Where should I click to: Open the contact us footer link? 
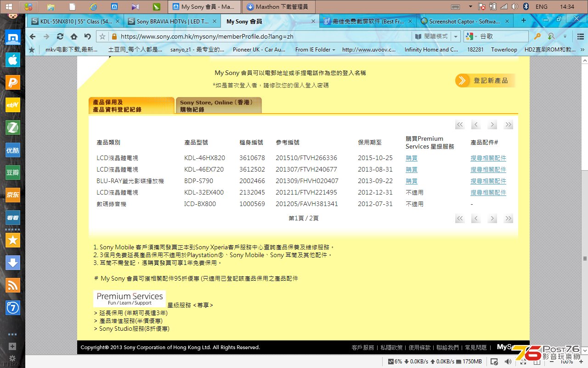[x=447, y=347]
